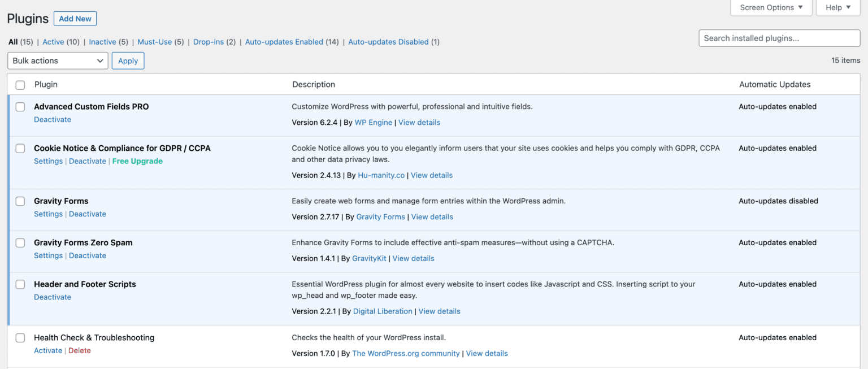Visit the Hu-manity.co author link
The image size is (868, 369).
coord(381,175)
